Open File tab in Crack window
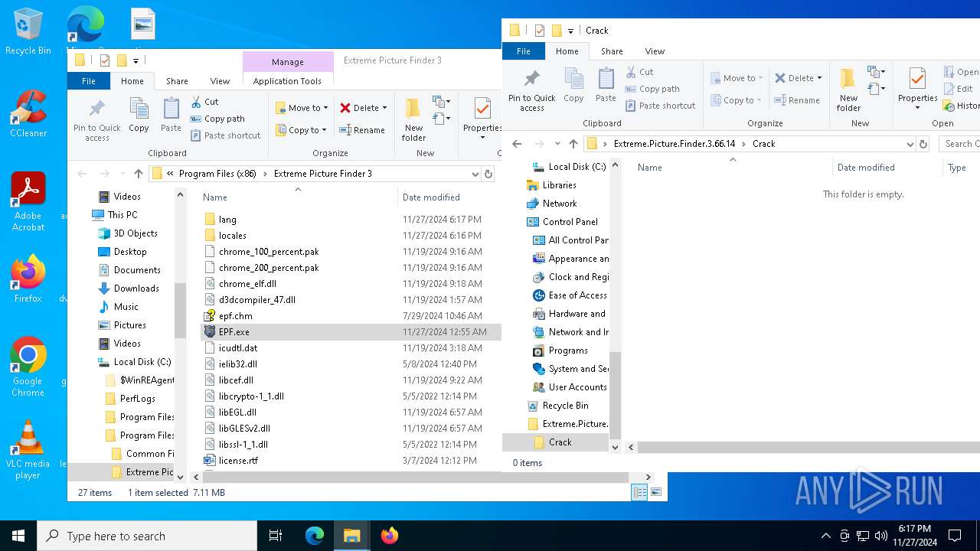The image size is (980, 551). (x=524, y=51)
